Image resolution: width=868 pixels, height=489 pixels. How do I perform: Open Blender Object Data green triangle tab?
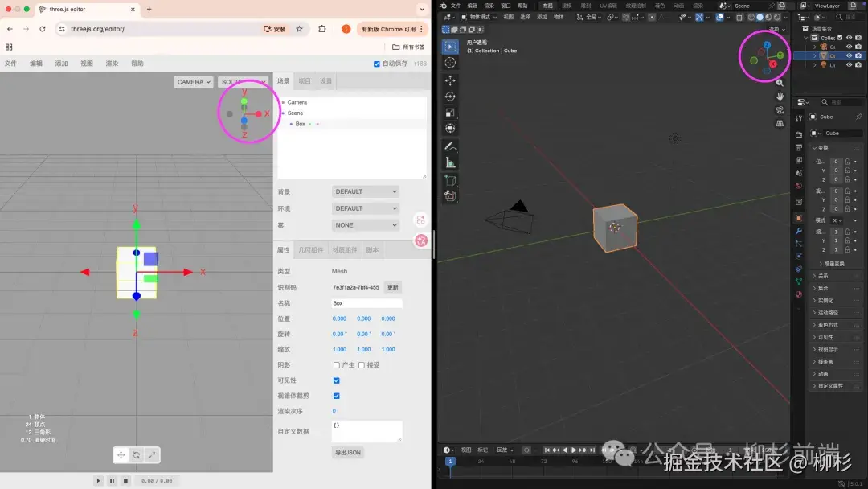[799, 281]
